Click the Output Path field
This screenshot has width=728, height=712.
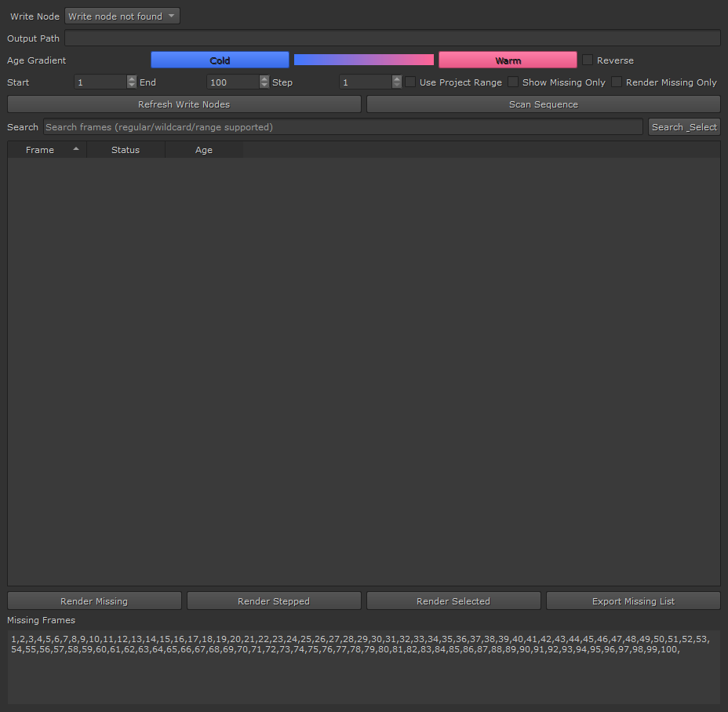[x=392, y=38]
